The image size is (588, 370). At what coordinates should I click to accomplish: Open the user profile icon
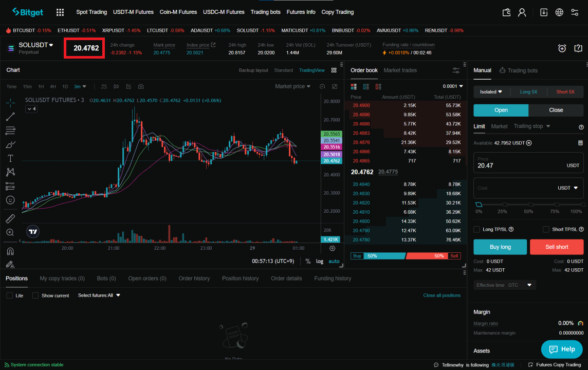click(x=522, y=12)
